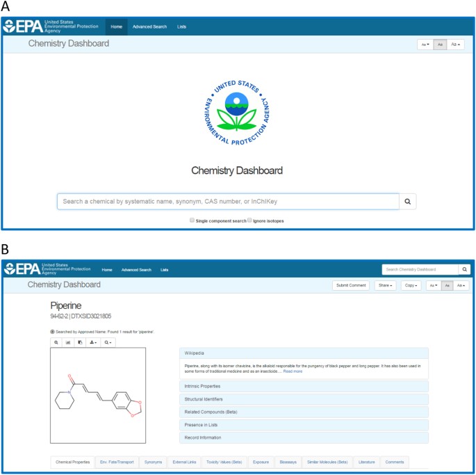Screen dimensions: 476x475
Task: Open the Share dropdown
Action: tap(385, 285)
